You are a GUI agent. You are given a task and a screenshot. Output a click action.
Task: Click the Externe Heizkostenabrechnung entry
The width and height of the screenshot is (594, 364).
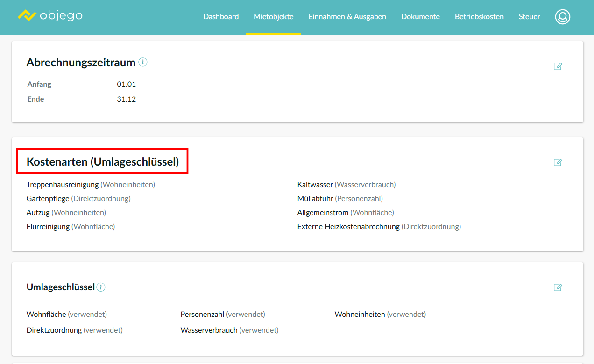[348, 227]
